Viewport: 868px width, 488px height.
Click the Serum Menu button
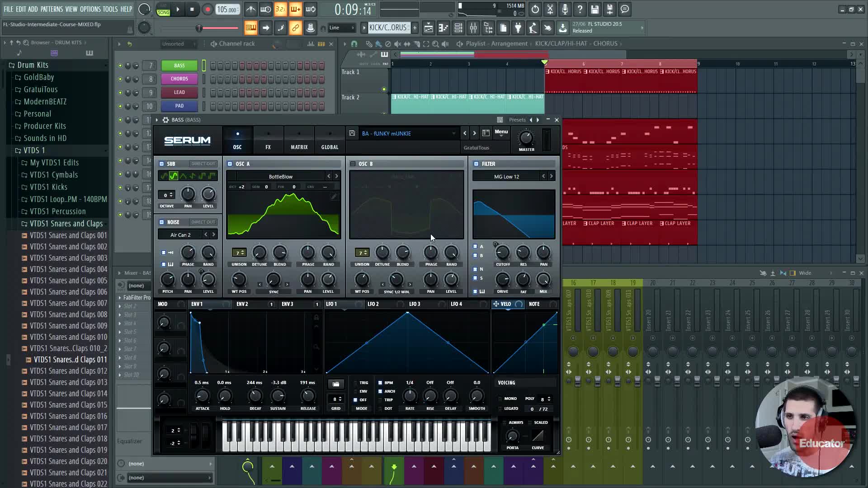click(501, 132)
